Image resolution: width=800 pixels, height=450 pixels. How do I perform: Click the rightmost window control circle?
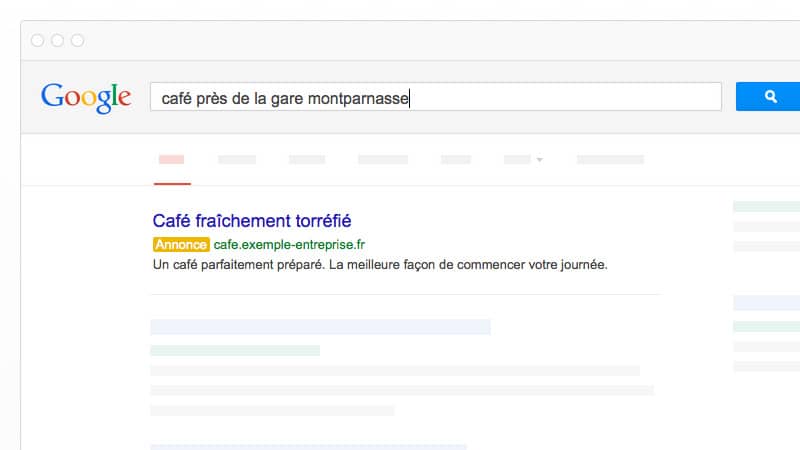tap(77, 40)
